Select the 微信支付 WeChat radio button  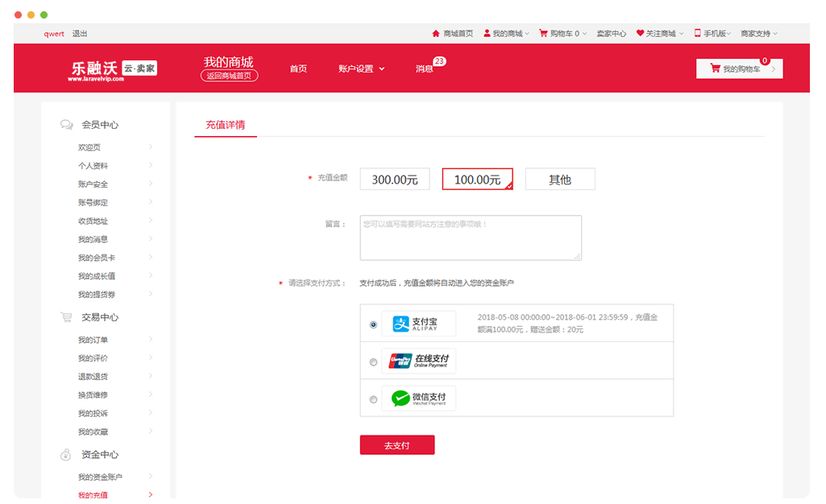click(373, 399)
